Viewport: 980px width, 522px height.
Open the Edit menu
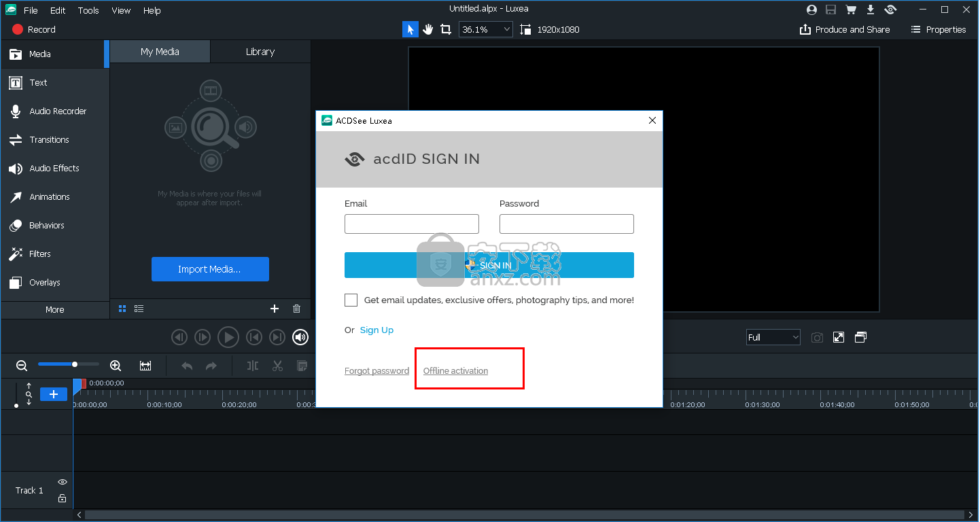pos(58,10)
